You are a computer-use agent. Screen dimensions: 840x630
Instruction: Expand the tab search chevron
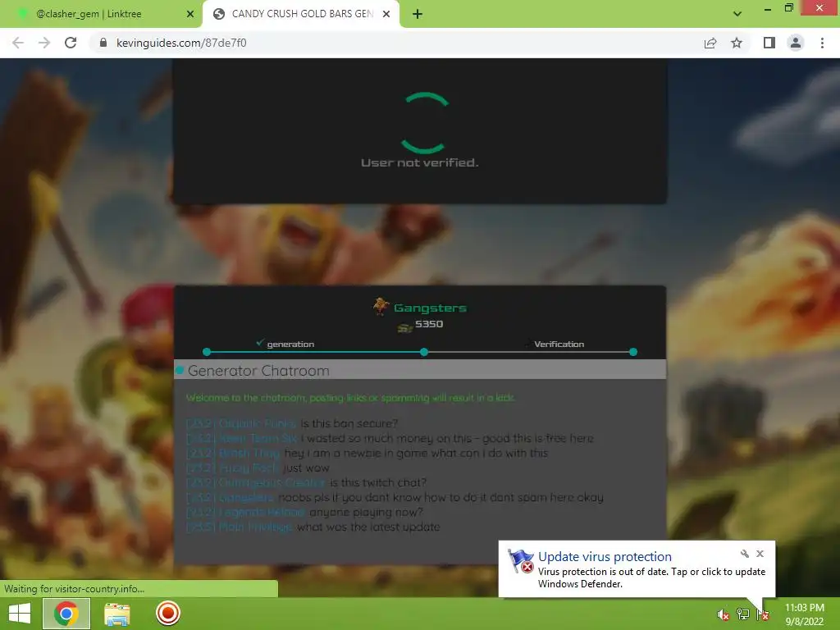click(737, 14)
